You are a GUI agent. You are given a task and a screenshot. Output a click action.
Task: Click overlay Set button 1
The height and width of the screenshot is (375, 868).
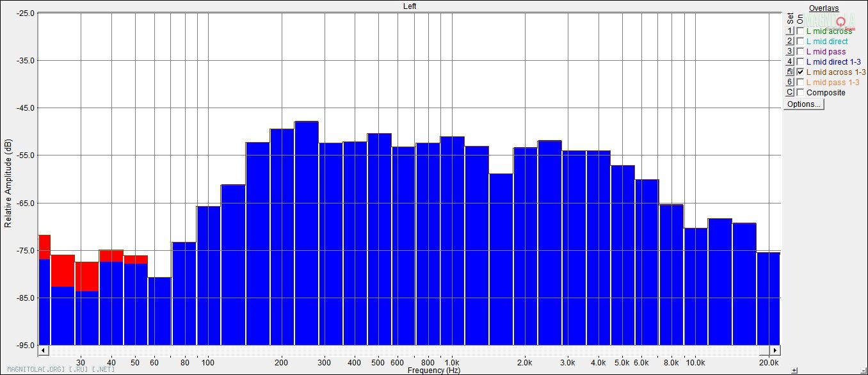(790, 31)
